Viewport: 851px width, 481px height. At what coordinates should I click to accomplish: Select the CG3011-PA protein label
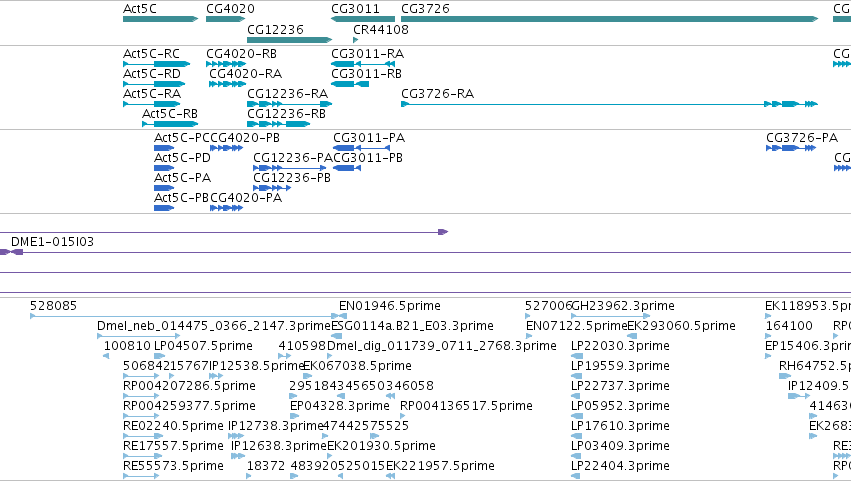[x=369, y=138]
